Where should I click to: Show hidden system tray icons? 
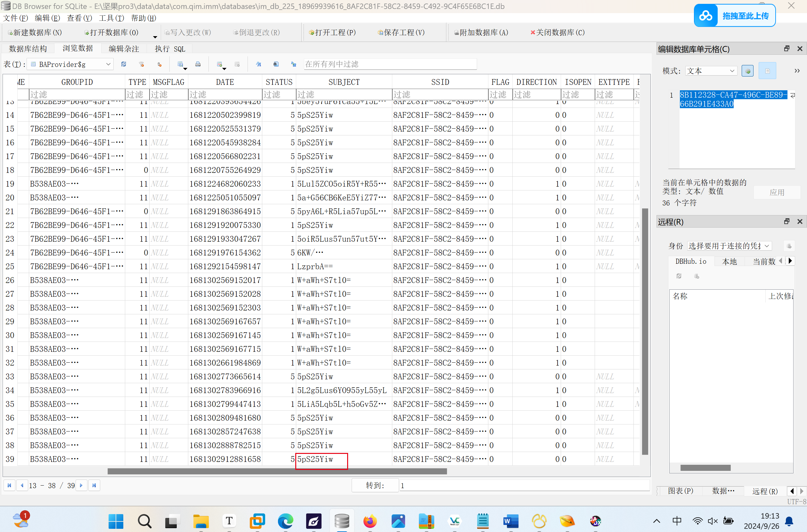[657, 521]
